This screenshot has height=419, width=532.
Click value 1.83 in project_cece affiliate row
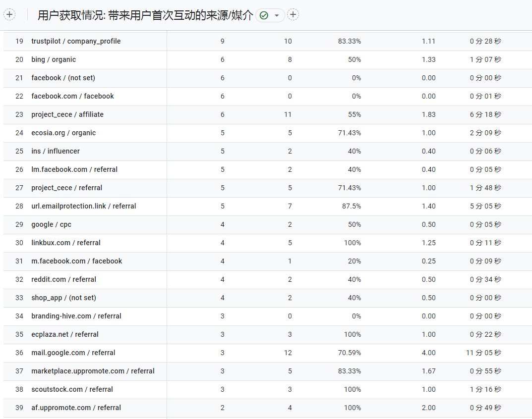(428, 114)
